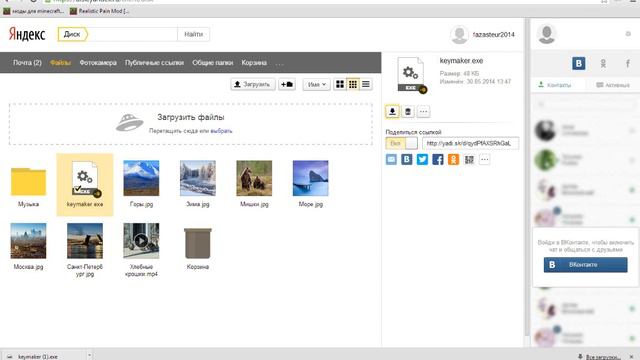640x360 pixels.
Task: Toggle the keymaker.exe selection checkbox
Action: click(x=78, y=189)
